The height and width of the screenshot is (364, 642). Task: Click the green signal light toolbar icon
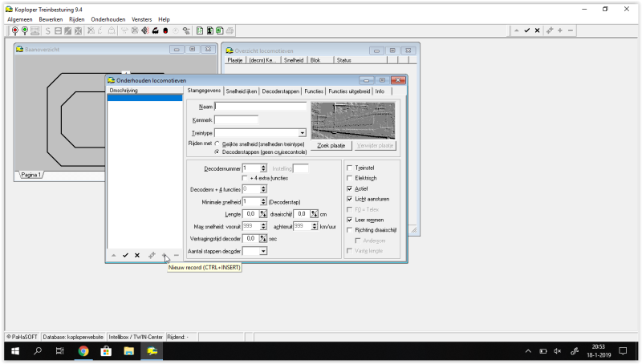click(25, 30)
